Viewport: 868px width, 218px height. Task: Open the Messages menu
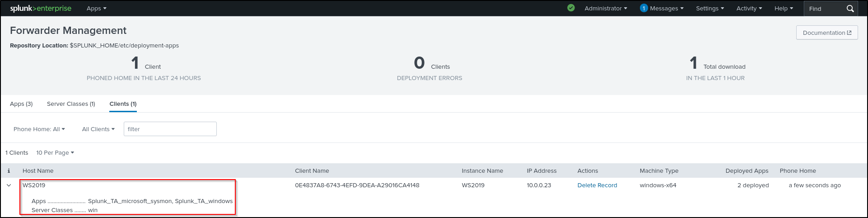pos(667,8)
